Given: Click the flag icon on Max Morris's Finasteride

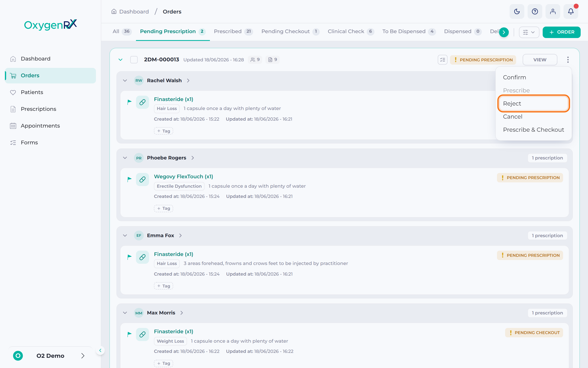Looking at the screenshot, I should tap(129, 334).
